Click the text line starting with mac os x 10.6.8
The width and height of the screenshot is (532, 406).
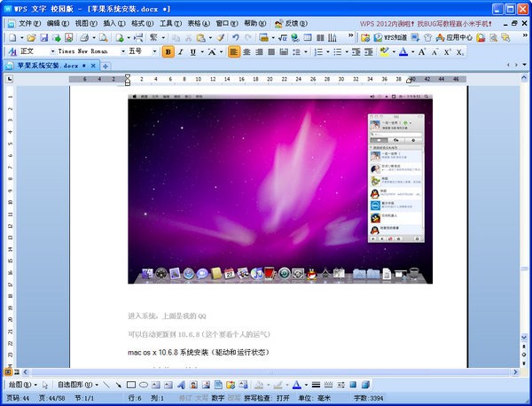click(199, 353)
